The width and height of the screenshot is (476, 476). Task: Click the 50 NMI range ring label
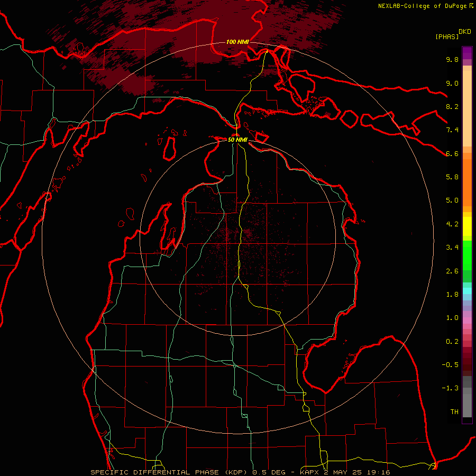(237, 140)
